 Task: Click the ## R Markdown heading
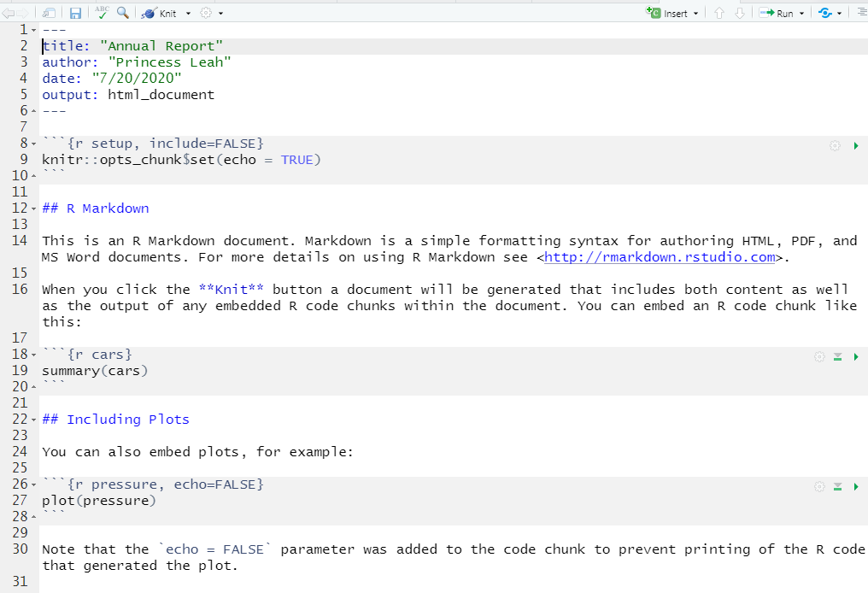click(96, 208)
